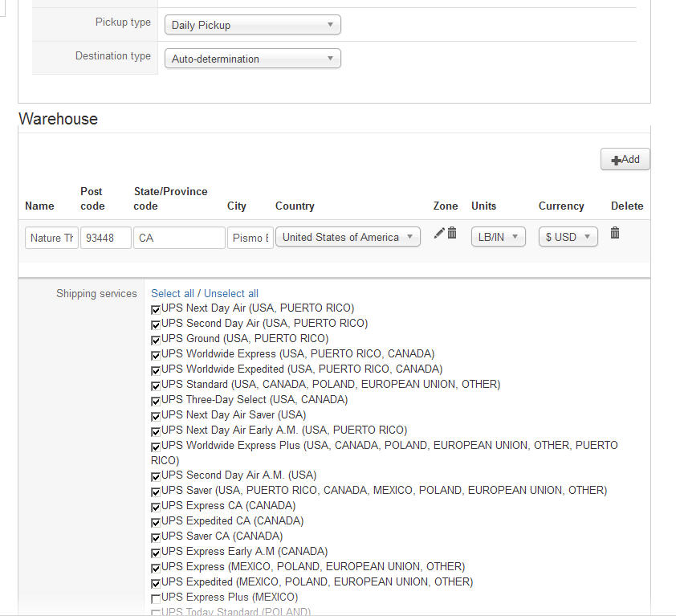Click the Country column header
Screen dimensions: 676x616
[x=295, y=206]
